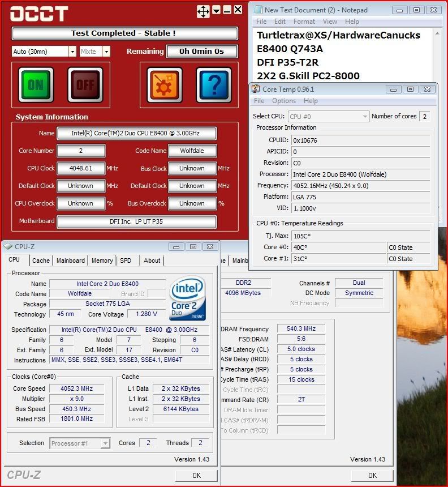Click OK in front CPU-Z window

(196, 476)
